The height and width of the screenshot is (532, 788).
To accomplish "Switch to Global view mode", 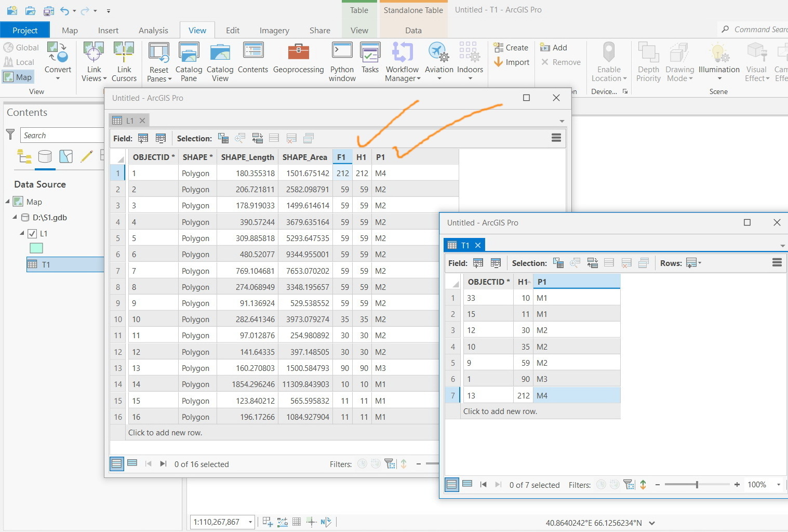I will point(21,47).
